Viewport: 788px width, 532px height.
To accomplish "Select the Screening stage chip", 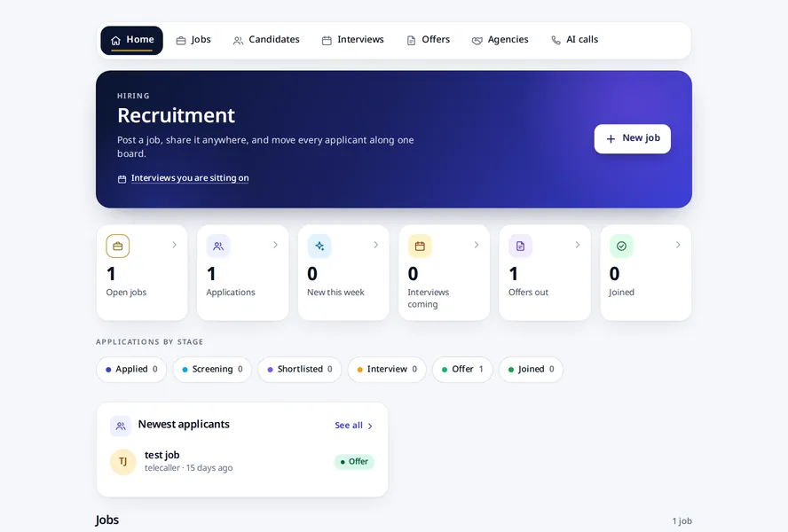I will click(212, 369).
